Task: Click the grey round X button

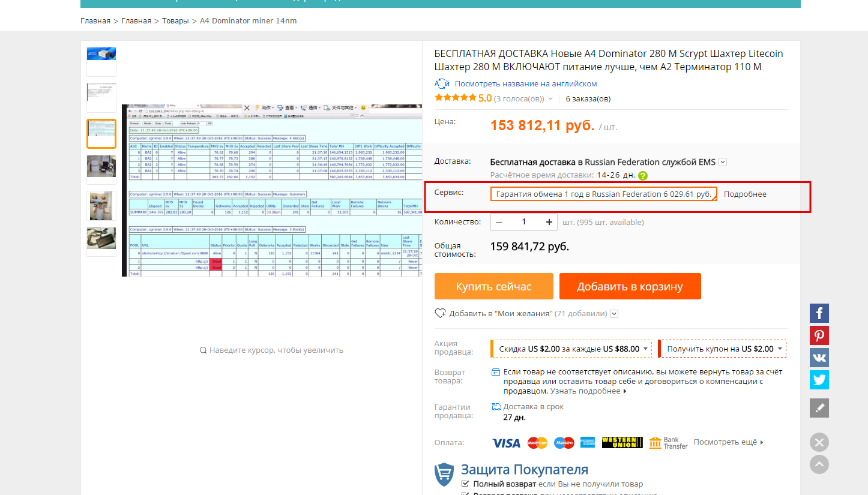Action: click(819, 443)
